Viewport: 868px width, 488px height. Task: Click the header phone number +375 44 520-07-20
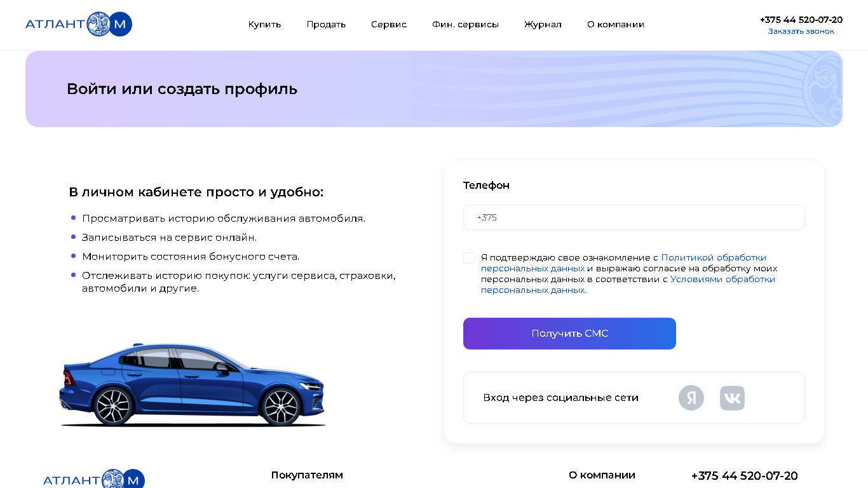point(801,20)
